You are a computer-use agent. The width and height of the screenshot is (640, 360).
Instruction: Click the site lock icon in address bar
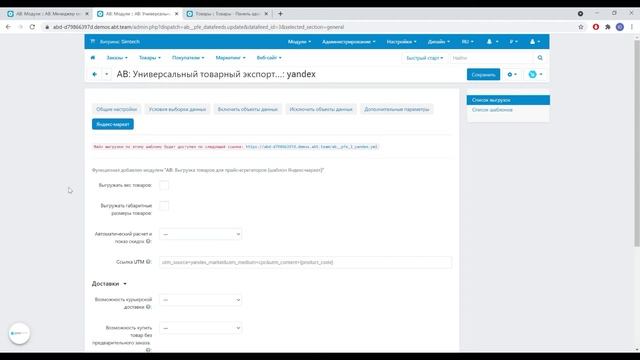click(47, 27)
